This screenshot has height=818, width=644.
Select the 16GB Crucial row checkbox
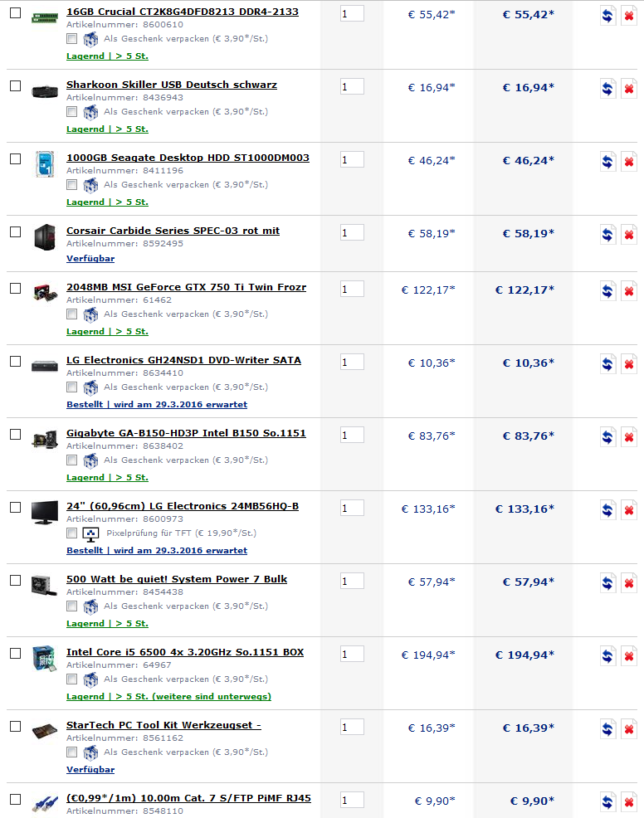coord(16,12)
